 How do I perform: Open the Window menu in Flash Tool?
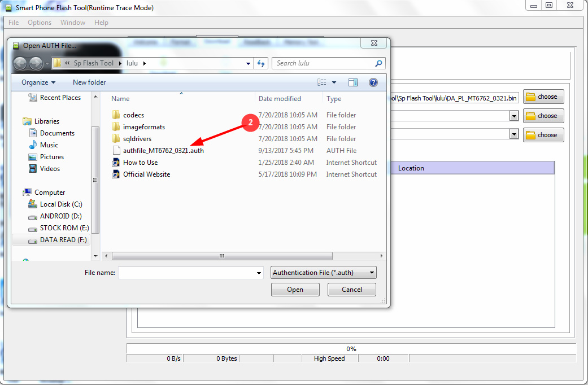[73, 23]
